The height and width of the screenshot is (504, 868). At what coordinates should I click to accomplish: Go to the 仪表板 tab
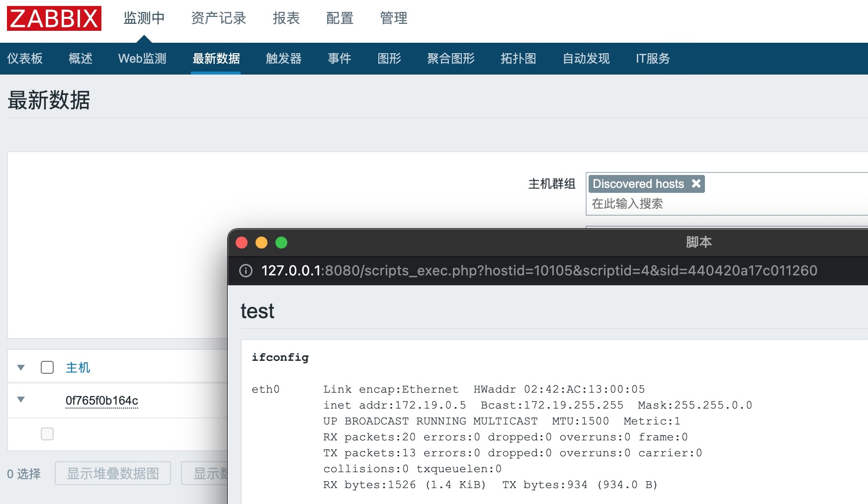click(x=25, y=59)
